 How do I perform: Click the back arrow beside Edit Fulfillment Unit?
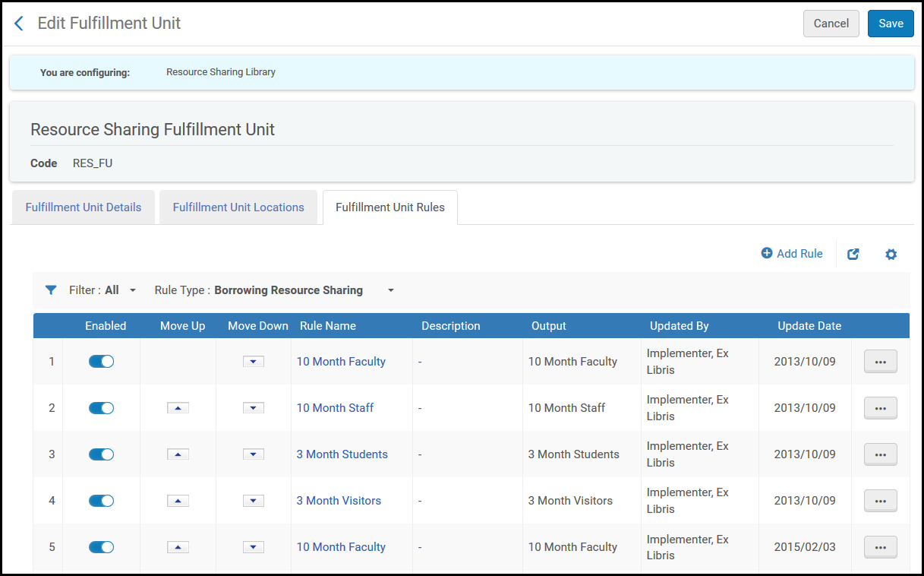[19, 24]
